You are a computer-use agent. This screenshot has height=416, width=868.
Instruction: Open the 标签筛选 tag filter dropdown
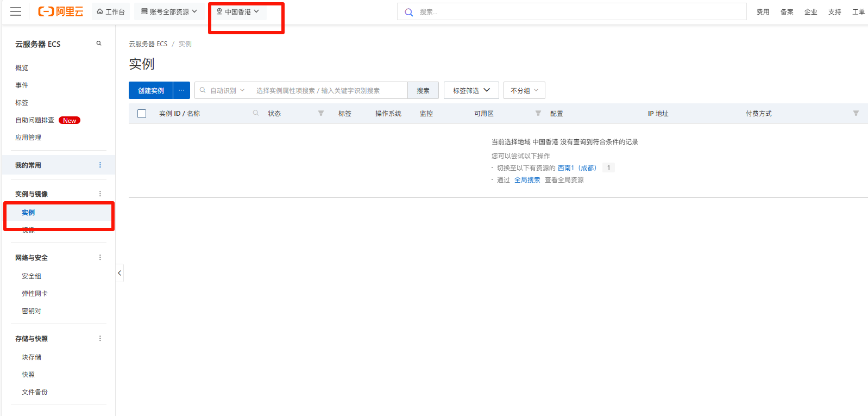click(471, 90)
